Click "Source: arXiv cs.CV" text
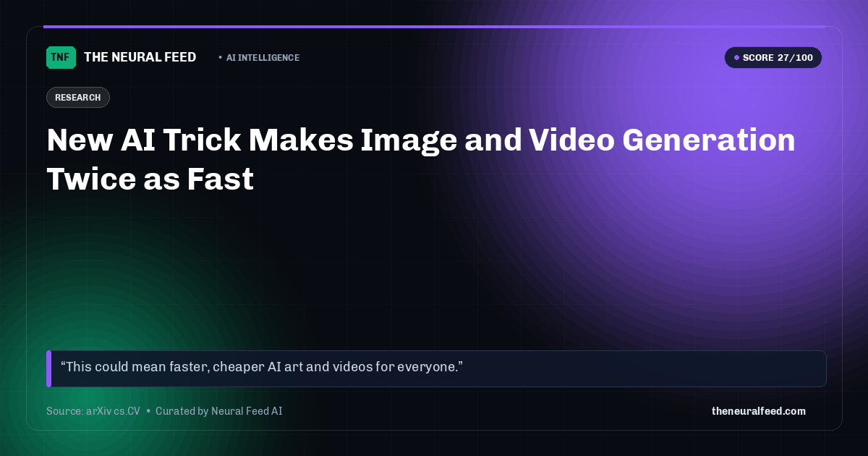The width and height of the screenshot is (868, 456). (x=93, y=411)
